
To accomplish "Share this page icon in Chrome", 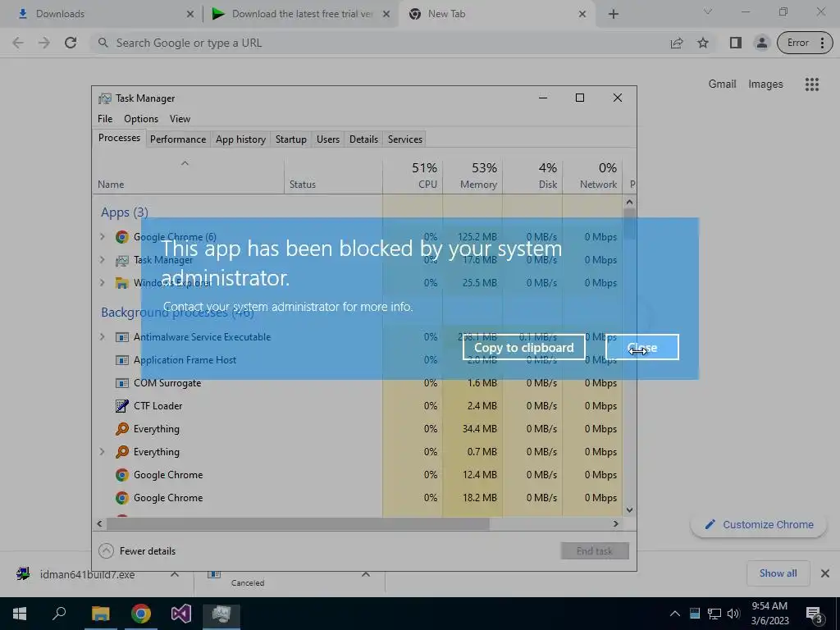I will coord(677,43).
